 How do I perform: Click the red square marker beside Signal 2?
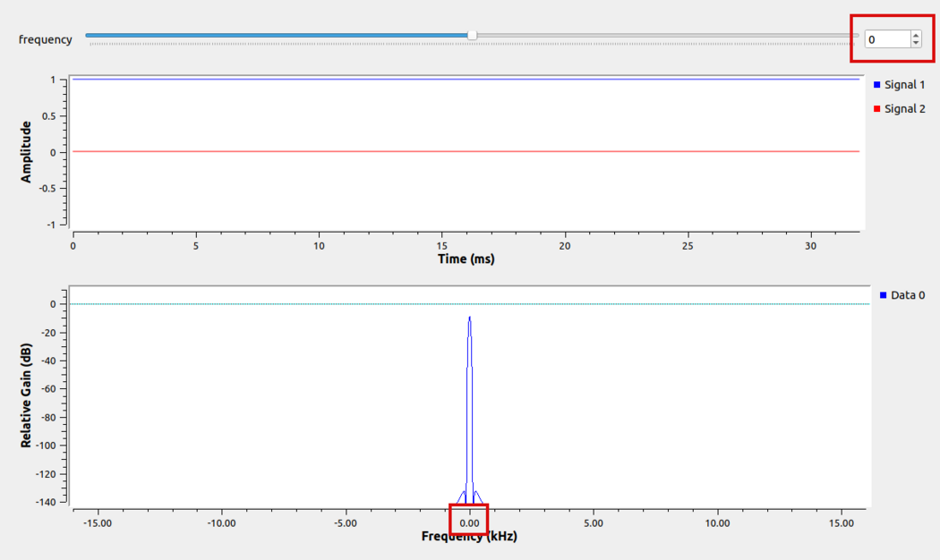877,109
